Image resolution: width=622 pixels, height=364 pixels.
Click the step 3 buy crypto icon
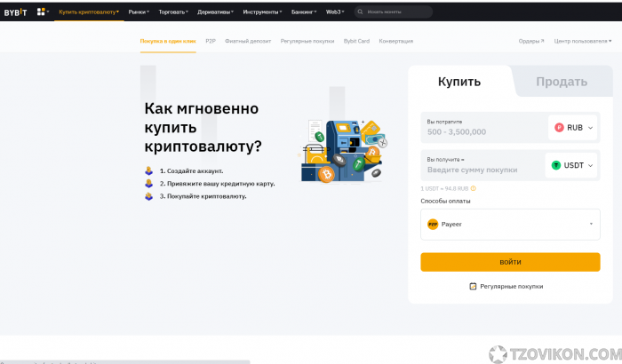[x=148, y=196]
